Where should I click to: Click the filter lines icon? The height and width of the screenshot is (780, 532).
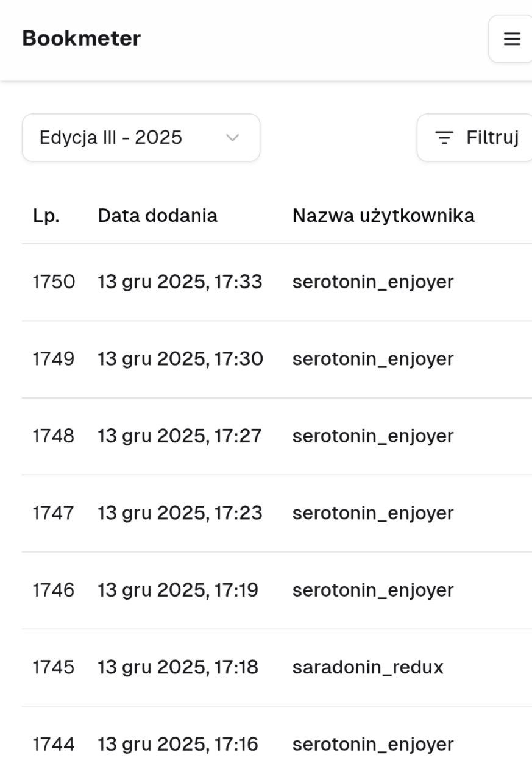coord(444,138)
